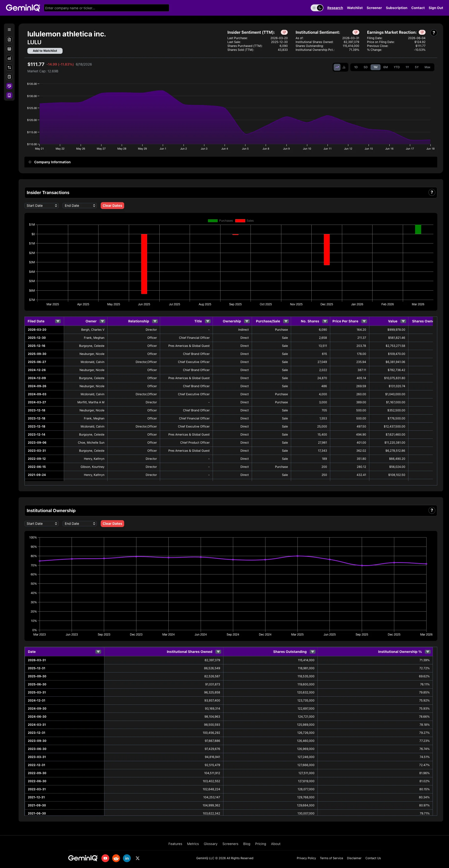The height and width of the screenshot is (868, 449).
Task: Open the No. Shares column filter
Action: point(325,321)
